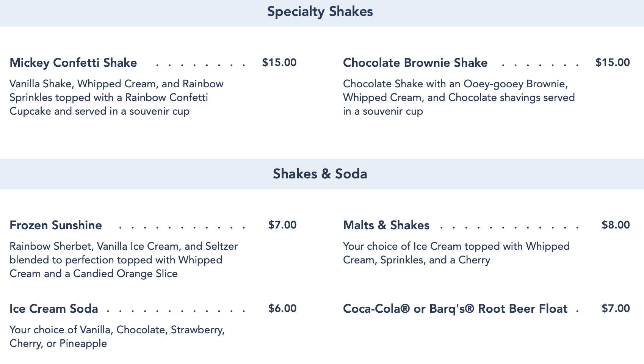644x364 pixels.
Task: Click the Shakes & Soda section heading
Action: 320,174
